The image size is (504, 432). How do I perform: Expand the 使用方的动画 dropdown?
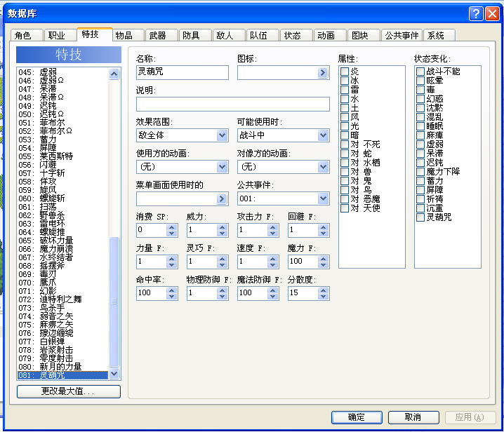point(222,167)
